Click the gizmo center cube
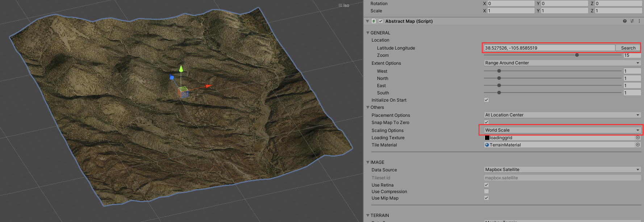 [x=183, y=92]
